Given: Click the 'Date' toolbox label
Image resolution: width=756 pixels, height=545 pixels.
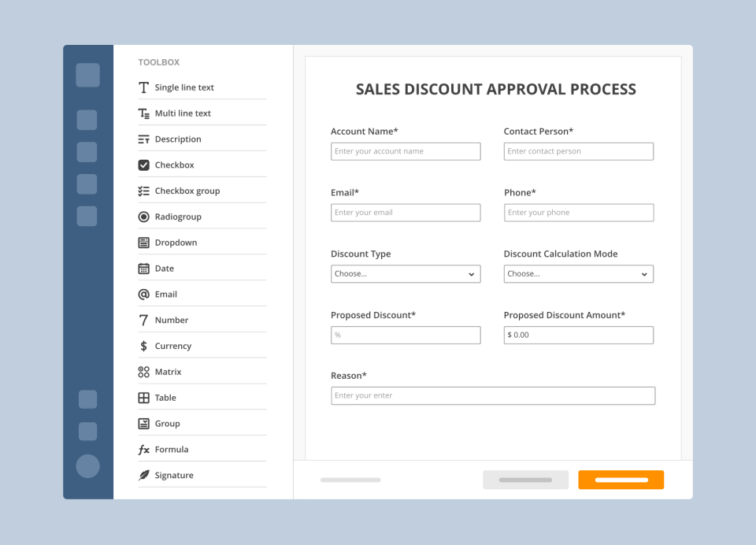Looking at the screenshot, I should click(x=165, y=269).
